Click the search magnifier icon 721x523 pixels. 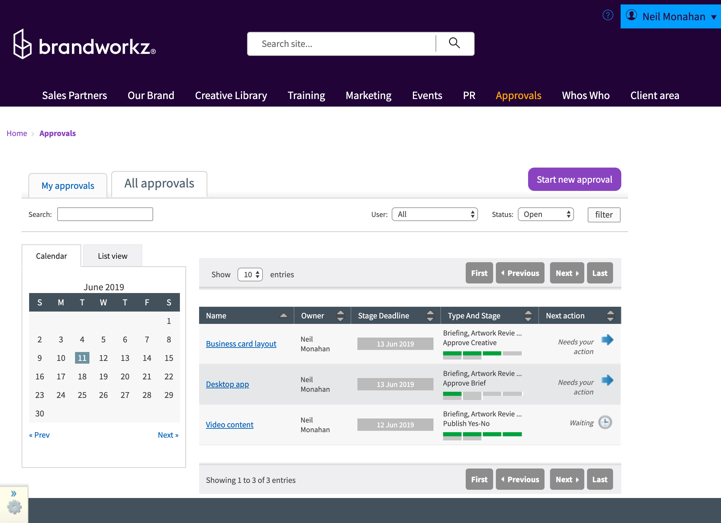pyautogui.click(x=454, y=43)
